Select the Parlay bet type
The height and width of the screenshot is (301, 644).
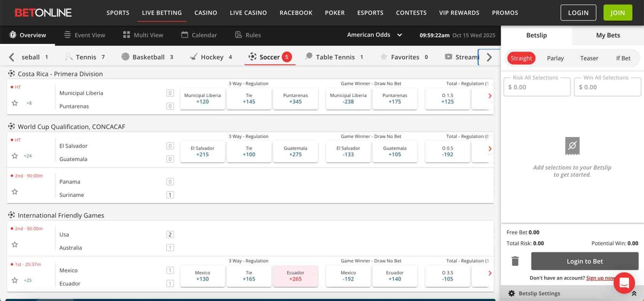coord(555,58)
